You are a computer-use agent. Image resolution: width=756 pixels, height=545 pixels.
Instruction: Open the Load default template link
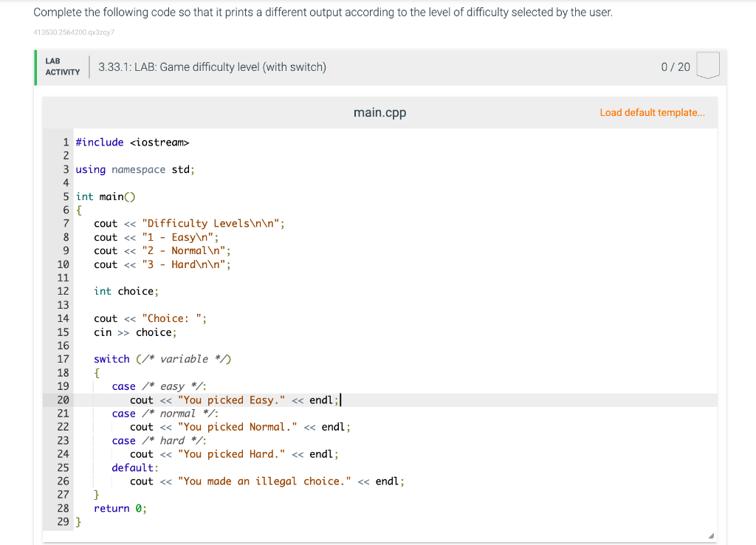click(652, 112)
